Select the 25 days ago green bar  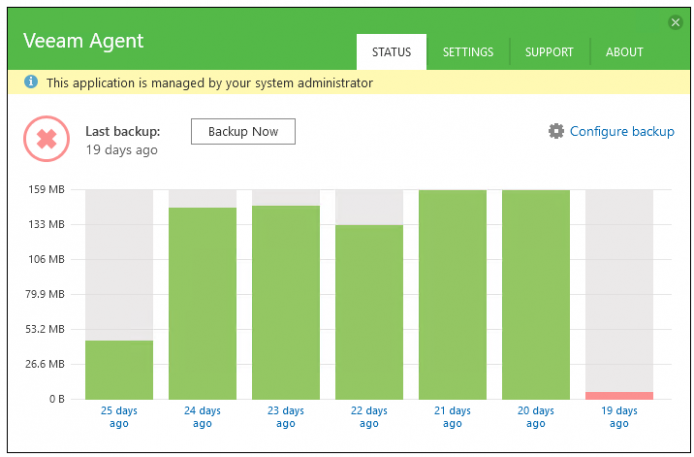coord(119,370)
